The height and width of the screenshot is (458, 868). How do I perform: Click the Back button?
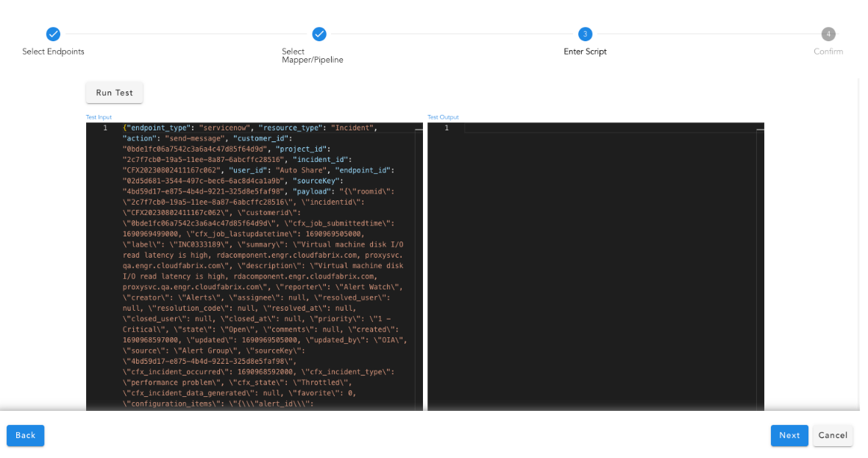point(26,435)
